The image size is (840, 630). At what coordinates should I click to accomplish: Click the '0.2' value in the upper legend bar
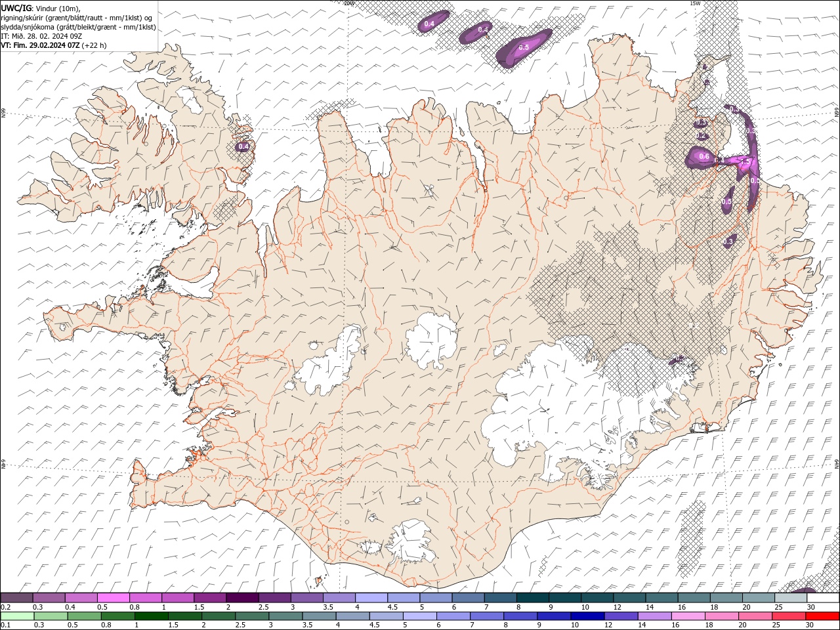coord(7,607)
